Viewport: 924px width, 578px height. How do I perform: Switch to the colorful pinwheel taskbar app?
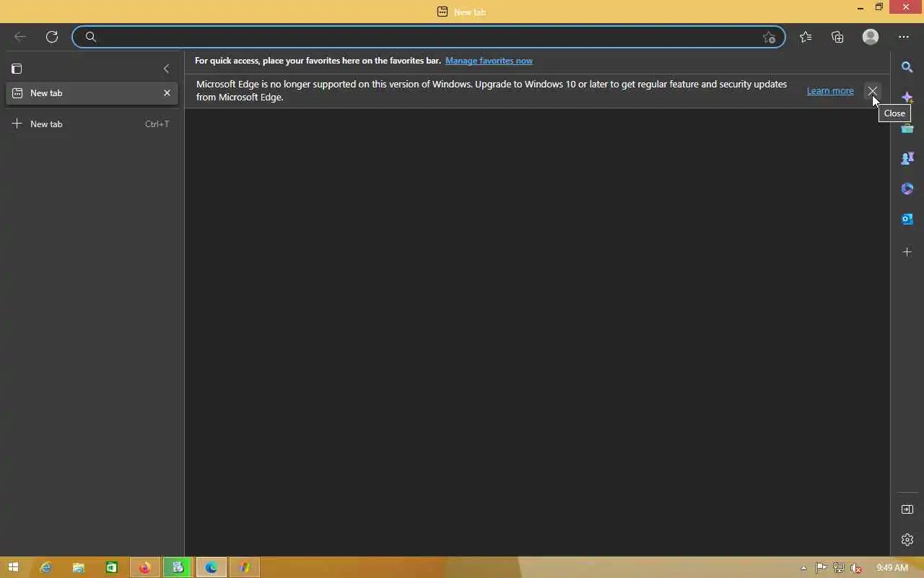point(245,567)
